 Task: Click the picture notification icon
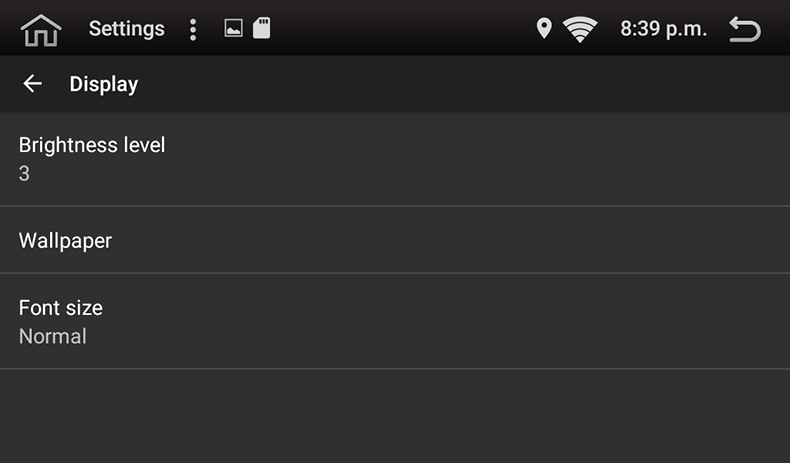point(233,30)
